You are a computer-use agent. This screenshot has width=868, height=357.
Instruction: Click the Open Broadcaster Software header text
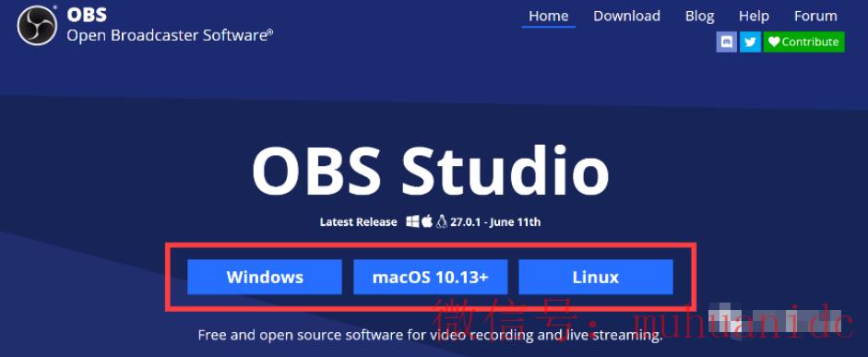[x=170, y=36]
